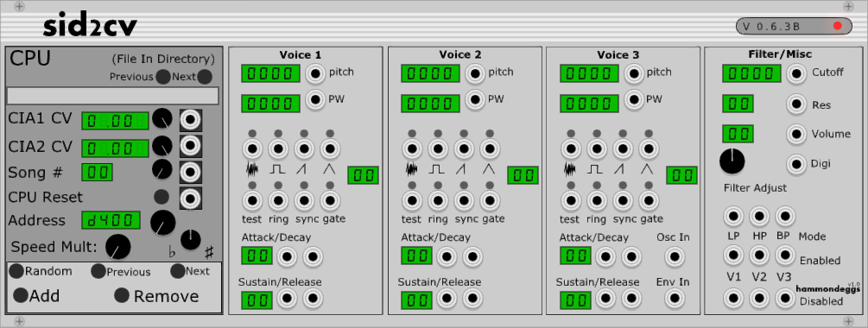This screenshot has width=868, height=328.
Task: Click the Voice 1 noise waveform jack
Action: (x=252, y=148)
